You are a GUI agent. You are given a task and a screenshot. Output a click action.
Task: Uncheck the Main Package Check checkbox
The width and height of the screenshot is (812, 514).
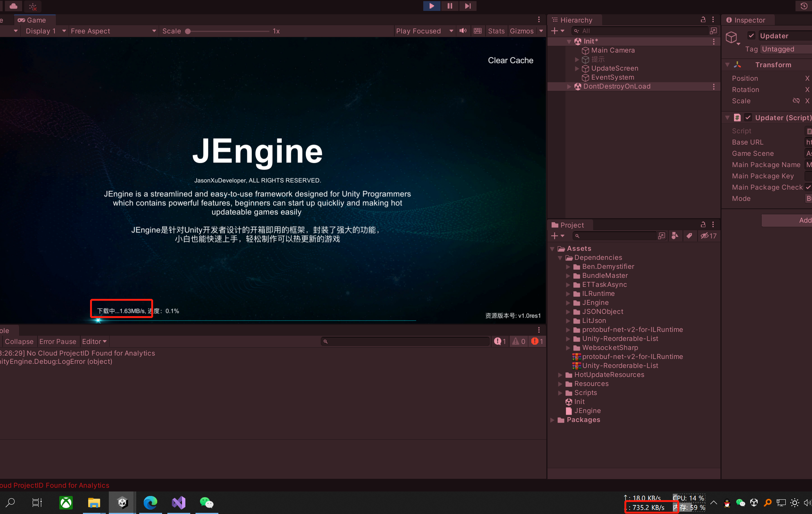[808, 187]
